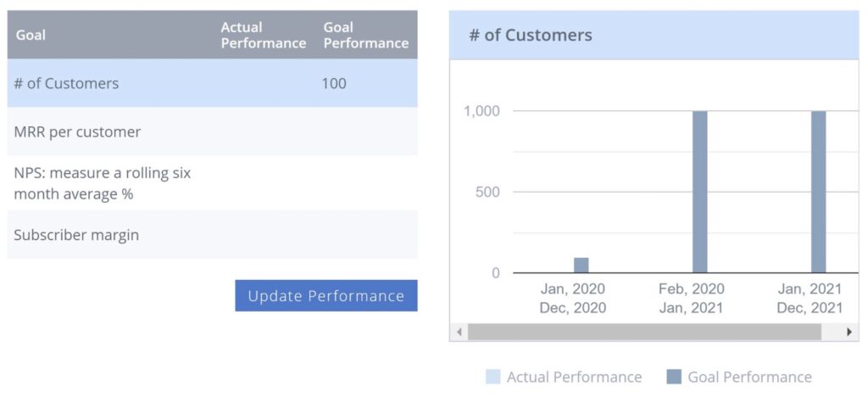Click the goal performance value 100
868x397 pixels.
point(334,84)
